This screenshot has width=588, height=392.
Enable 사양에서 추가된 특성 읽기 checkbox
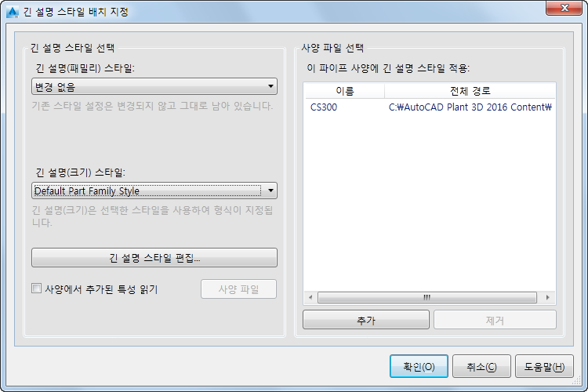(x=36, y=289)
